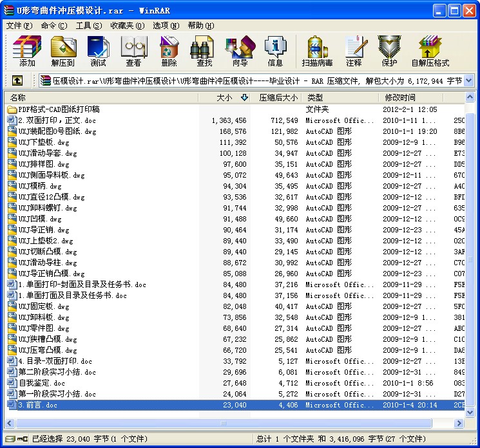Launch the 向导 (Wizard) tool

pos(240,51)
